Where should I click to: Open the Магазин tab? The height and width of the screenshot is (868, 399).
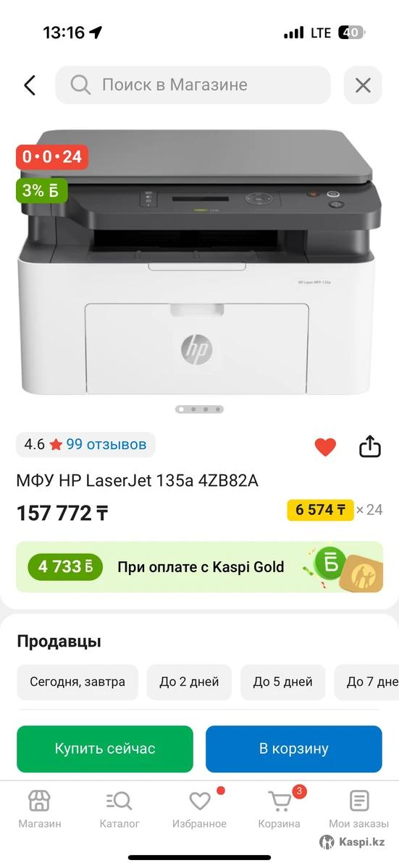pos(39,809)
